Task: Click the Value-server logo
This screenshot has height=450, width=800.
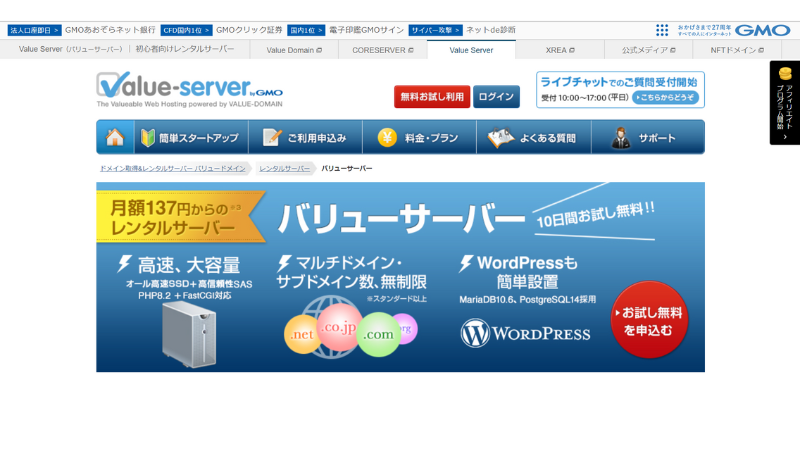Action: [x=189, y=89]
